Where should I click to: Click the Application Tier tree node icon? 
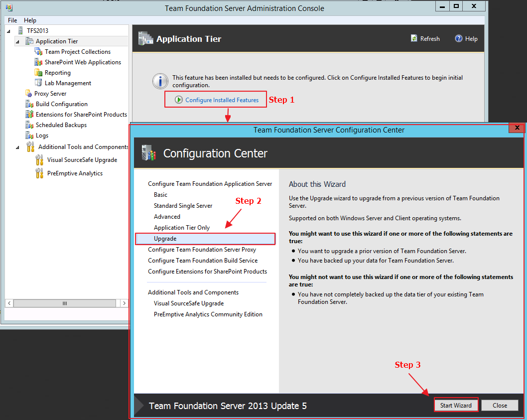pyautogui.click(x=29, y=41)
